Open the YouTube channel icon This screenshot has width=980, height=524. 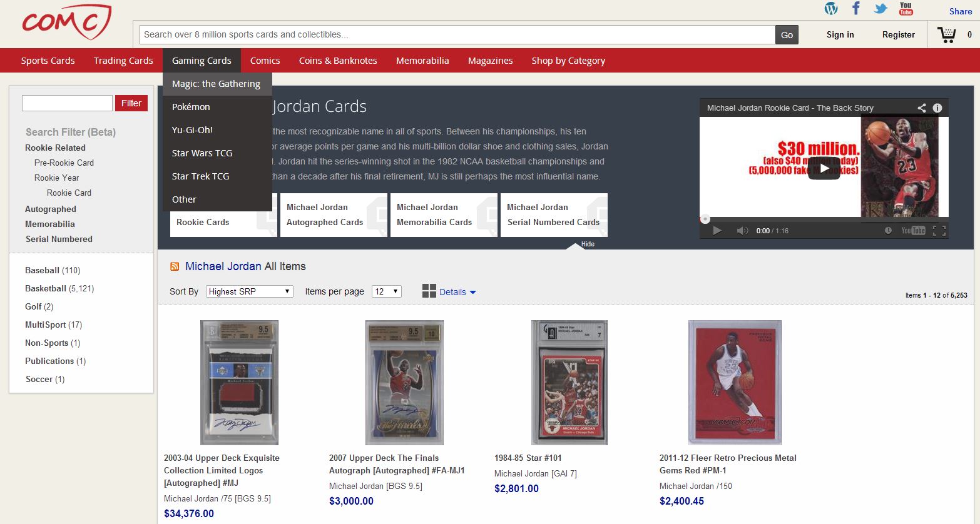click(906, 9)
